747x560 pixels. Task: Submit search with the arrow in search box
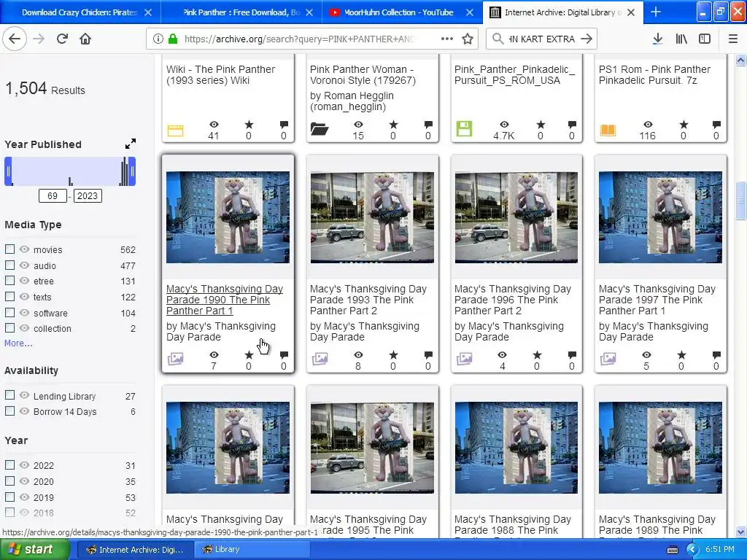[x=587, y=39]
